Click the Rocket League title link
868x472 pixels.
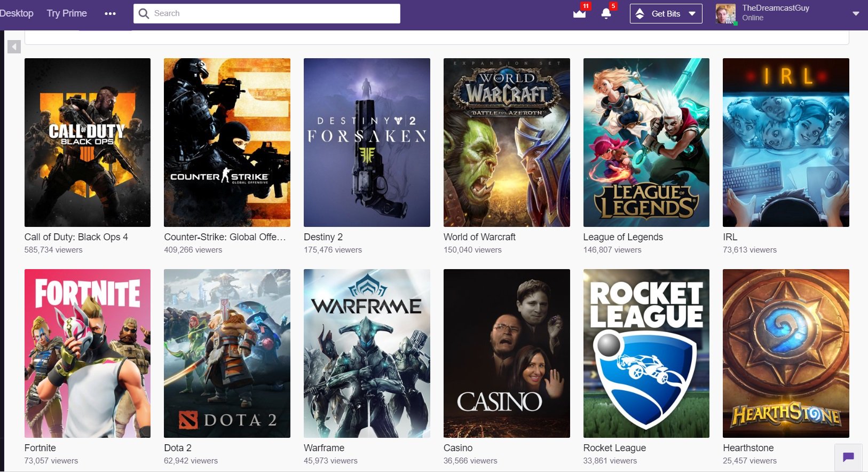coord(614,448)
